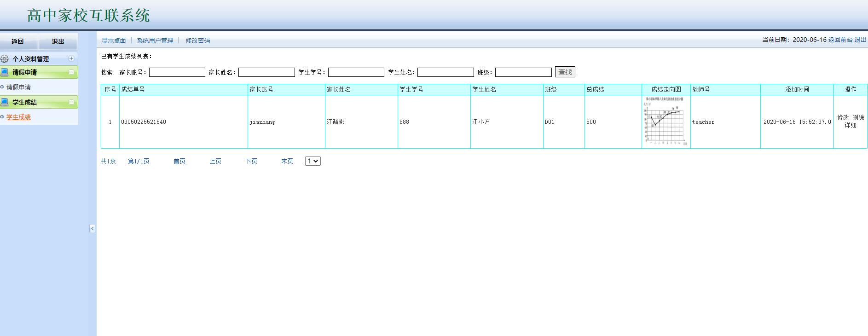Viewport: 868px width, 336px height.
Task: Click 删除 for the 江小方 record
Action: (858, 117)
